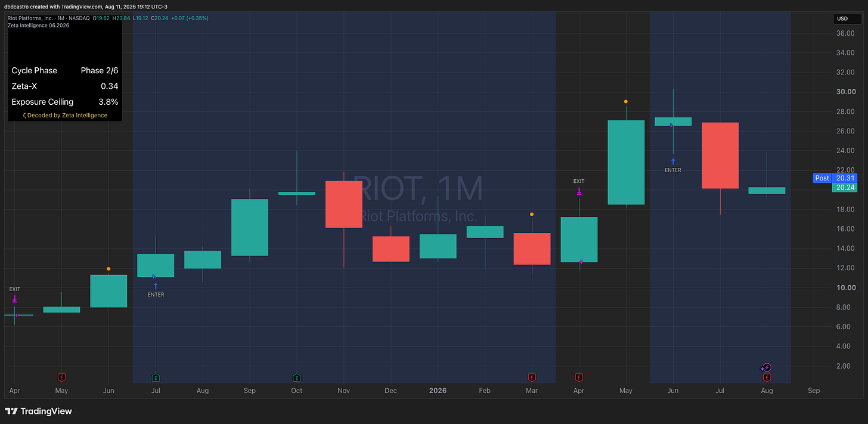Click the Zeta Intelligence 06.2026 indicator label

(x=38, y=25)
